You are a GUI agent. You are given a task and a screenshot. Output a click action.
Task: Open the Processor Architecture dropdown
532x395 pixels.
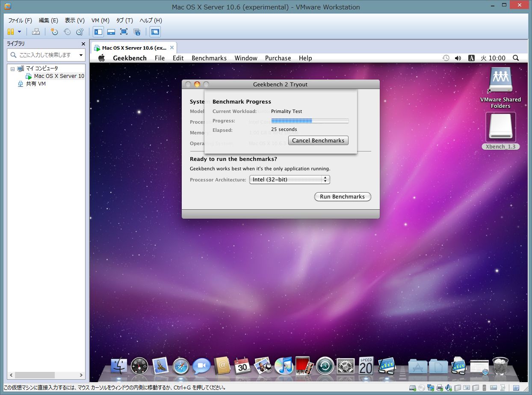click(290, 180)
